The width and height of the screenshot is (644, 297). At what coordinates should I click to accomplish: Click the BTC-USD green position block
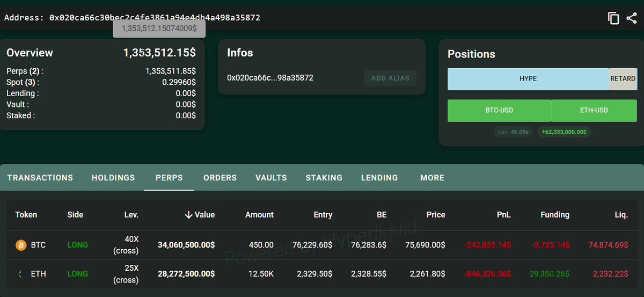coord(499,111)
